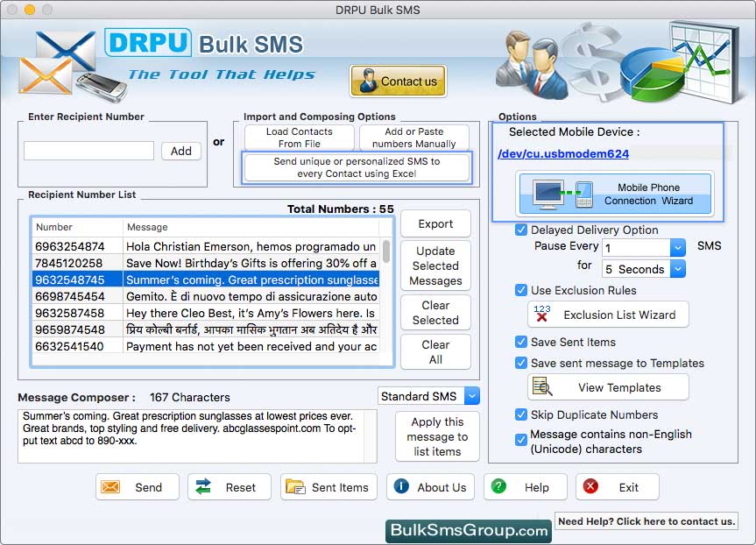Open the Mobile Phone Connection Wizard
Image resolution: width=756 pixels, height=545 pixels.
[615, 194]
